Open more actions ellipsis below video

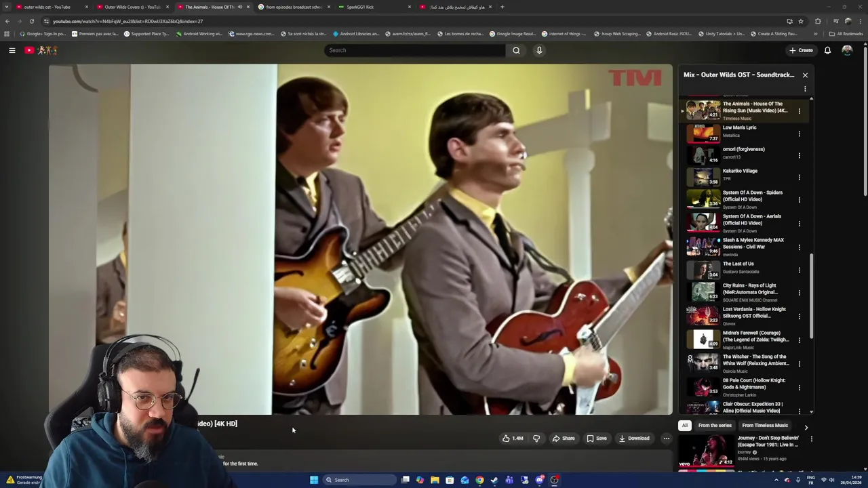(667, 439)
